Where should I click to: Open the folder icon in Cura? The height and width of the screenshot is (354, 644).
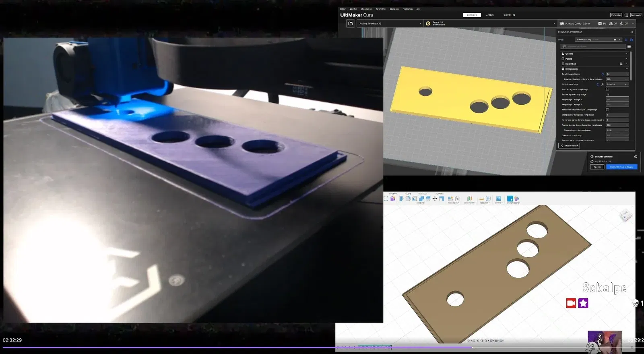tap(351, 23)
